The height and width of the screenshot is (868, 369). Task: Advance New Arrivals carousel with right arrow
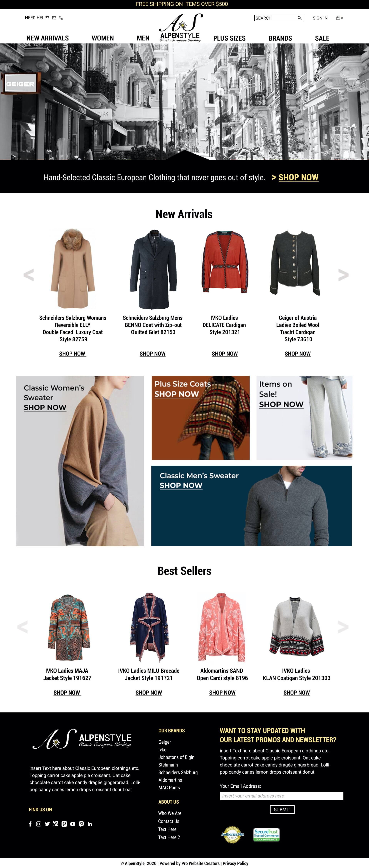(343, 275)
